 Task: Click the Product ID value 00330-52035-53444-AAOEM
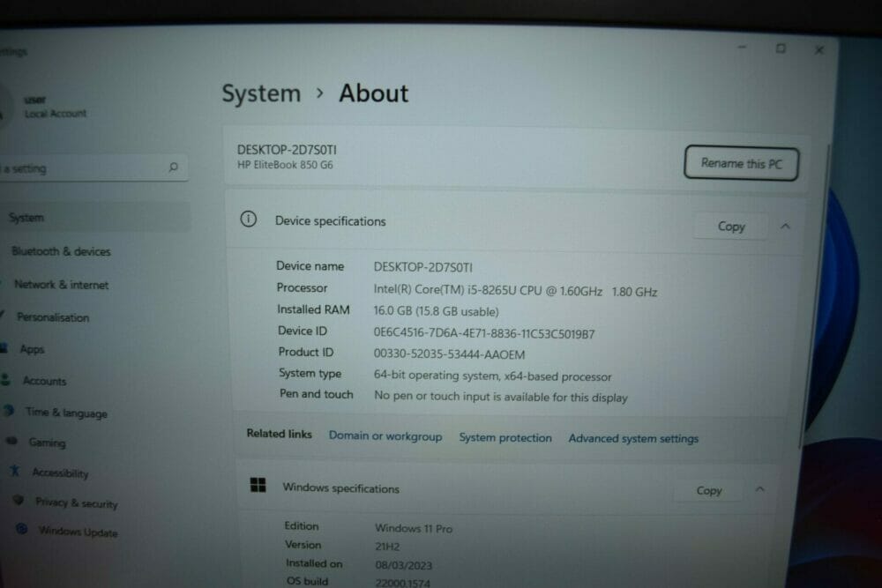click(x=450, y=354)
